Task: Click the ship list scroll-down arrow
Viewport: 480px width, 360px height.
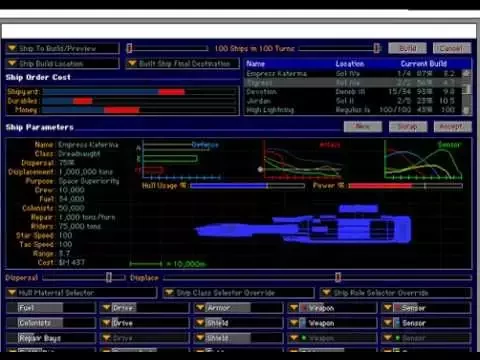Action: [467, 110]
